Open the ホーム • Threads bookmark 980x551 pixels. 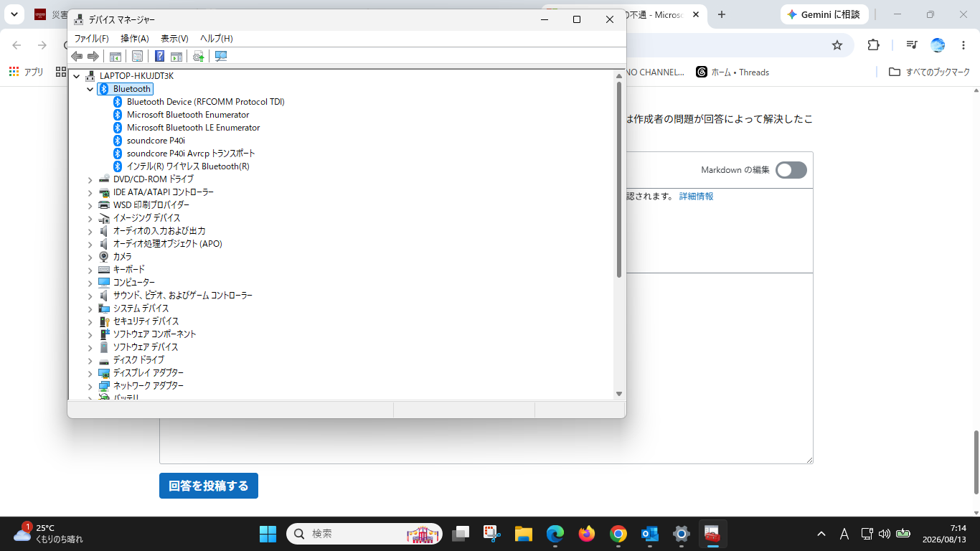[x=732, y=72]
